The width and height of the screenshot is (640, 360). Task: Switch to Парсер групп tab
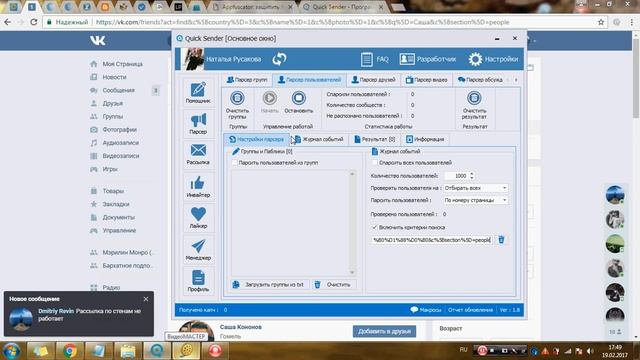tap(247, 80)
